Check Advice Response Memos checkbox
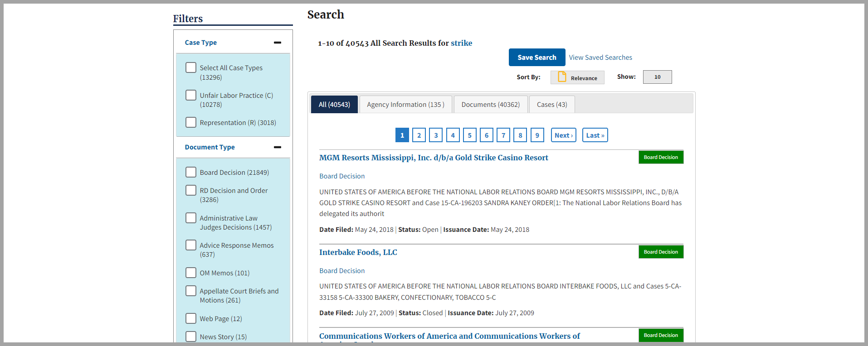This screenshot has width=868, height=346. (x=191, y=245)
